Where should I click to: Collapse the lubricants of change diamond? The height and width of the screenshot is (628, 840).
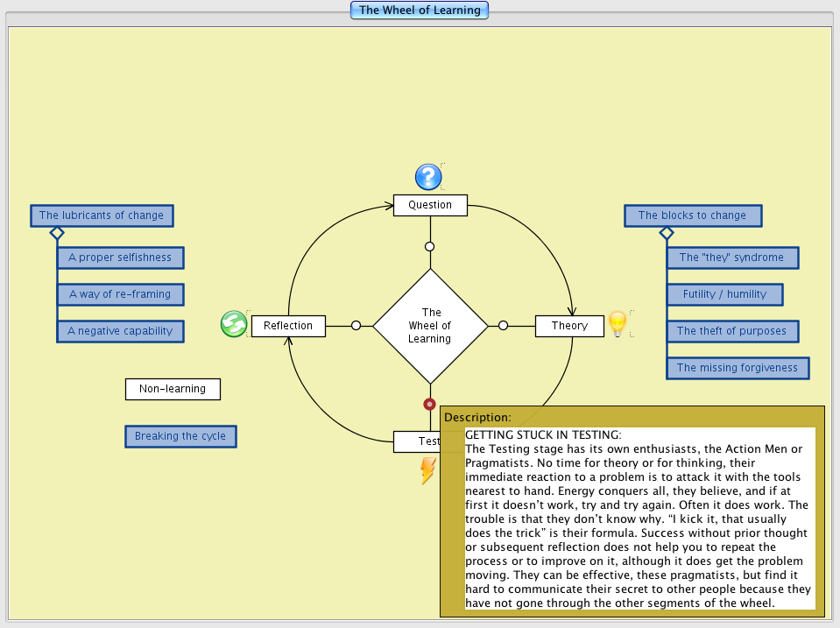tap(57, 233)
